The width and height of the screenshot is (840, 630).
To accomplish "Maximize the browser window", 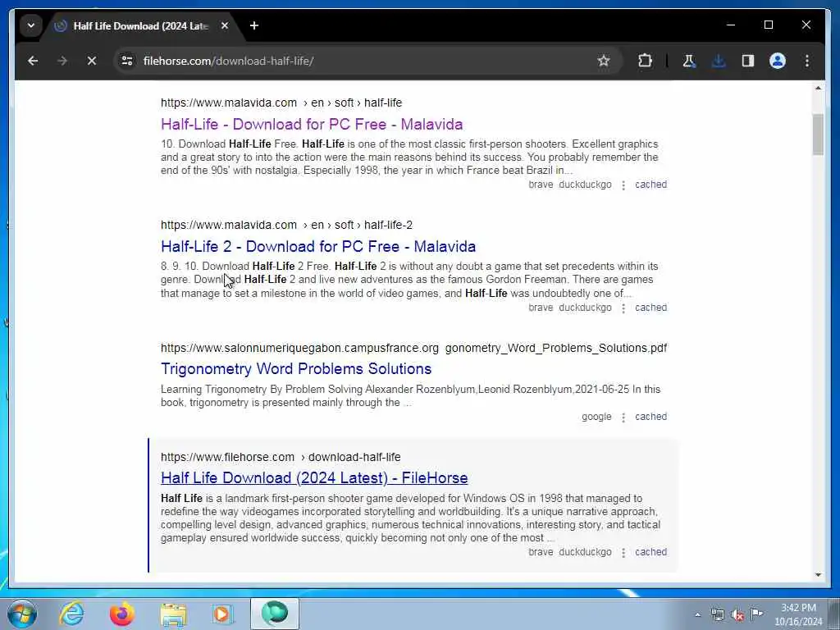I will (768, 25).
